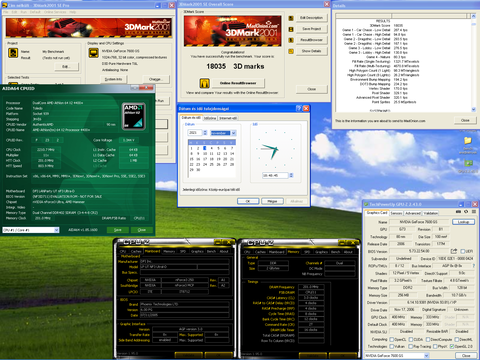
Task: Select the Internet time tab in the date dialog
Action: [x=228, y=118]
